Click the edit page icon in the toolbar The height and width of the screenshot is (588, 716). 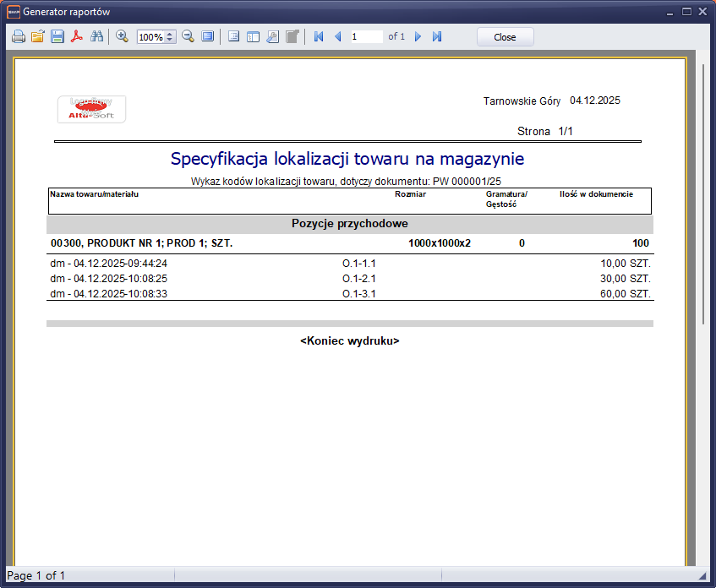pos(292,37)
